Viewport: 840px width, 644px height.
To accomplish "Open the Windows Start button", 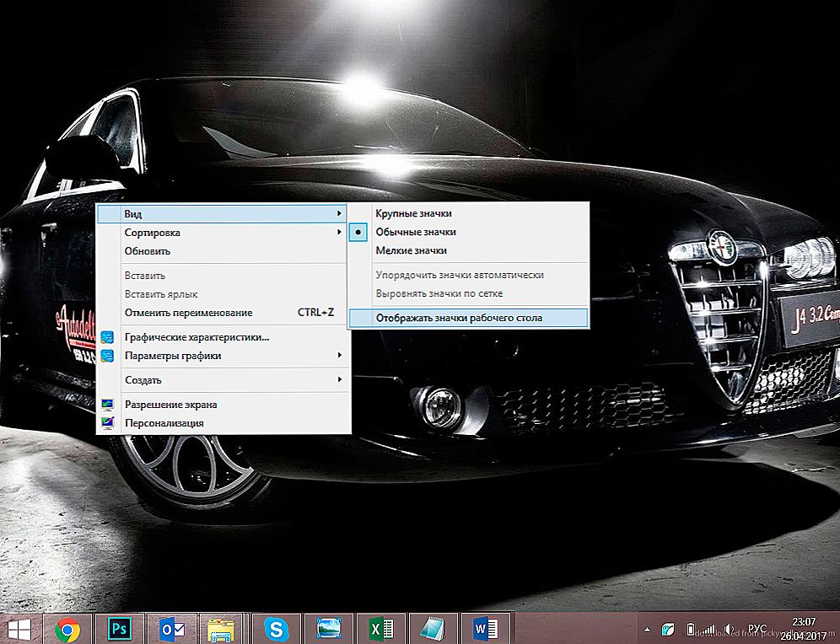I will pyautogui.click(x=19, y=630).
